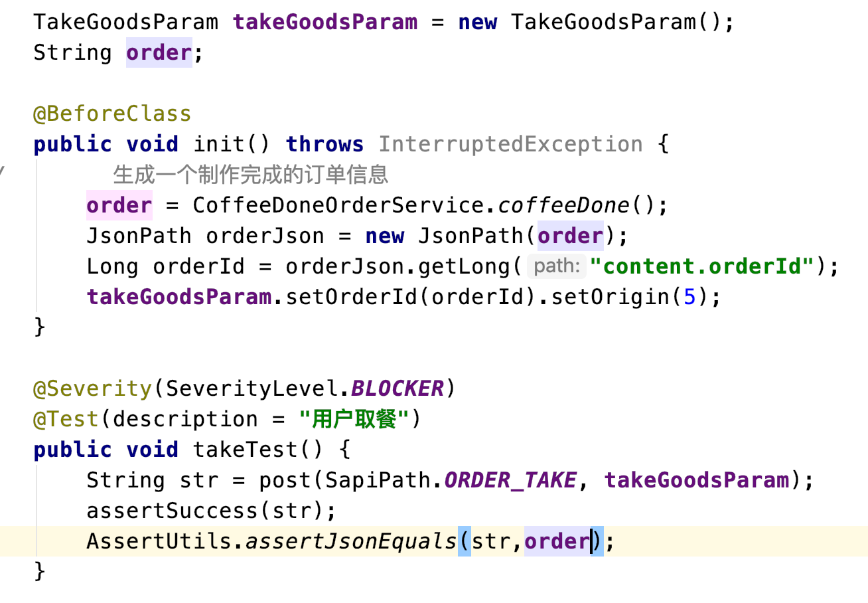Click the @Severity annotation

92,388
